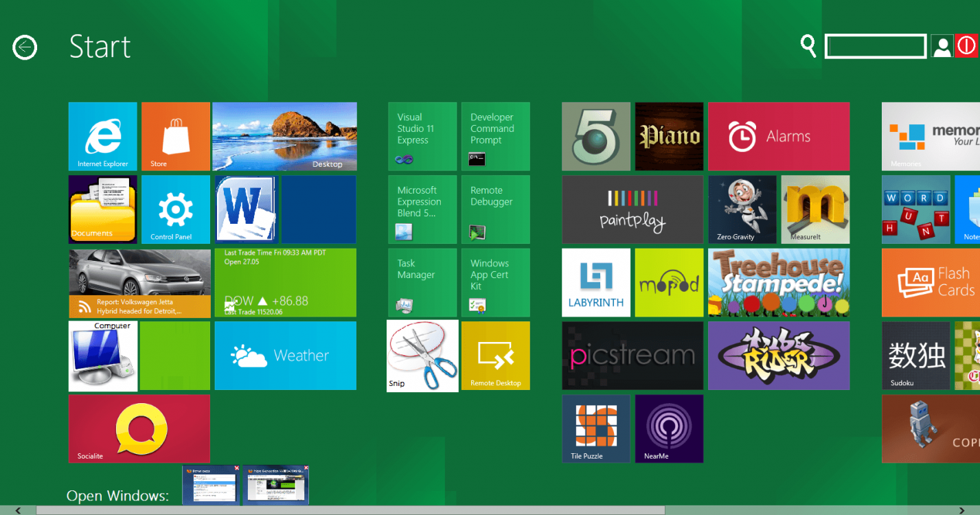The width and height of the screenshot is (980, 515).
Task: Switch to second open window thumbnail
Action: (x=276, y=485)
